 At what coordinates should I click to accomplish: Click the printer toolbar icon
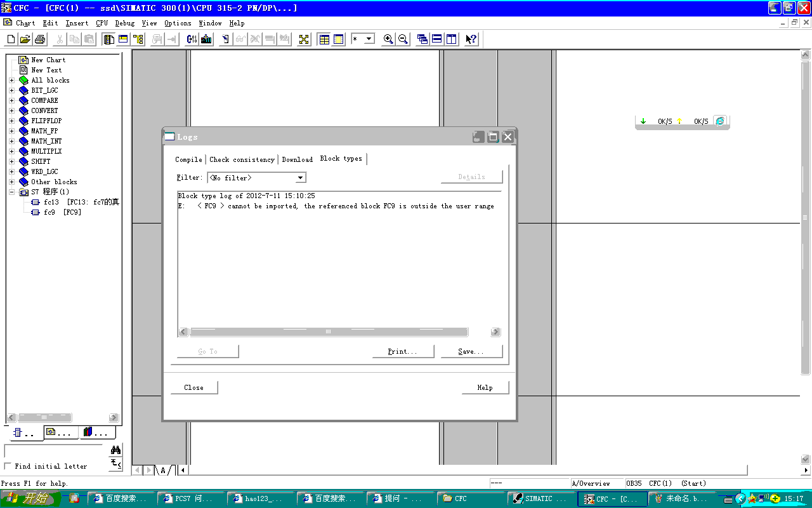tap(39, 39)
